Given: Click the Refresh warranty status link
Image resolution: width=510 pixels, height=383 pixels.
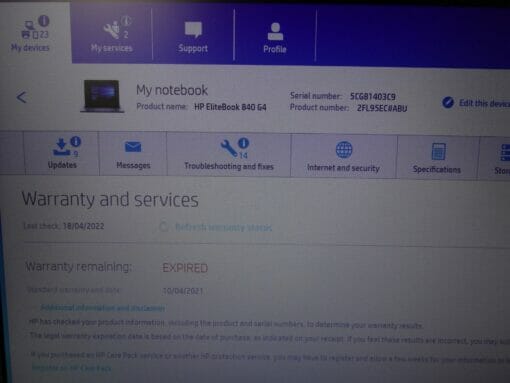Looking at the screenshot, I should pos(223,228).
